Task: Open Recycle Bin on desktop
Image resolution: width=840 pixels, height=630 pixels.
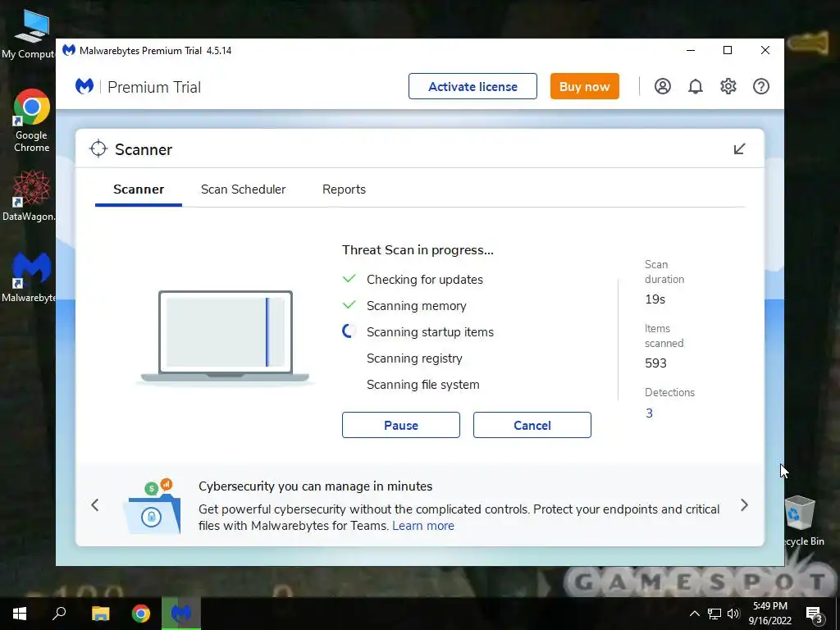Action: coord(802,521)
